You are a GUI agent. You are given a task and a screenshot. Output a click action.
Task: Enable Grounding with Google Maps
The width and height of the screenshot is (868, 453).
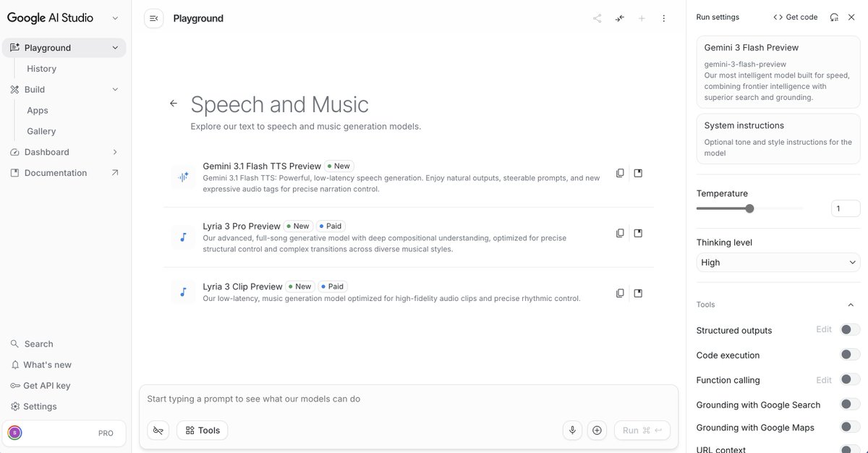click(850, 427)
